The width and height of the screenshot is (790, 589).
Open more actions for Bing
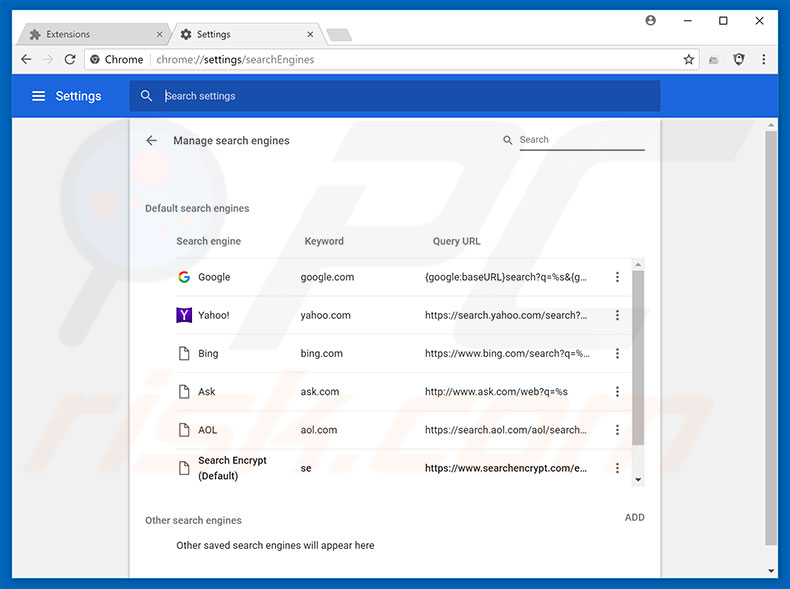[x=617, y=353]
